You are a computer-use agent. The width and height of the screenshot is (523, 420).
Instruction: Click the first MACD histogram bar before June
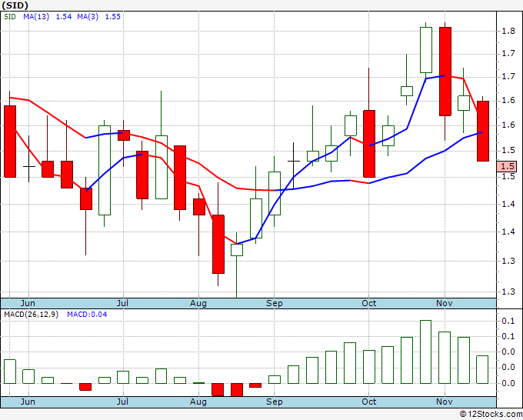tap(10, 372)
